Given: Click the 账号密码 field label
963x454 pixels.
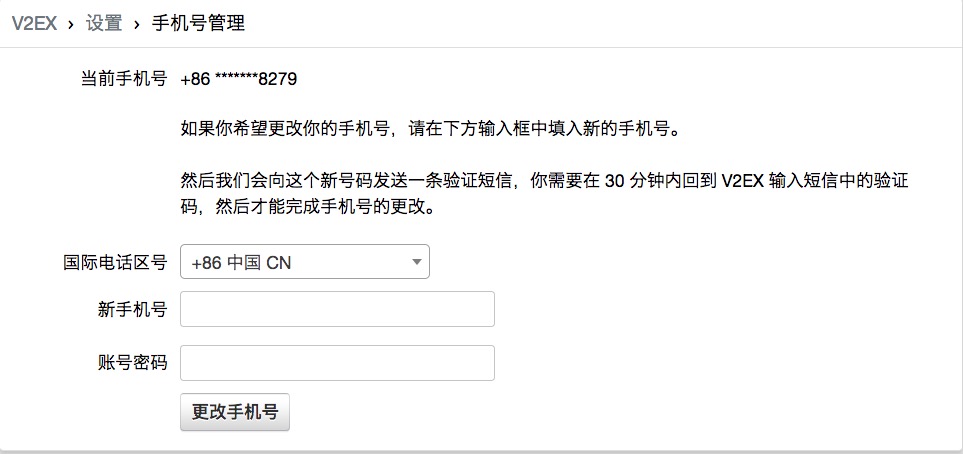Looking at the screenshot, I should (132, 364).
